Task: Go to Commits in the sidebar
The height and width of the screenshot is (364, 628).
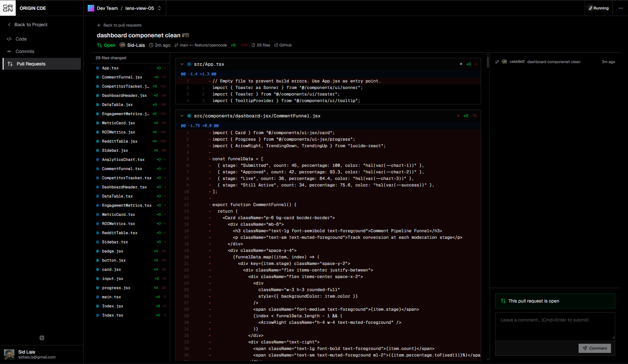Action: coord(25,51)
